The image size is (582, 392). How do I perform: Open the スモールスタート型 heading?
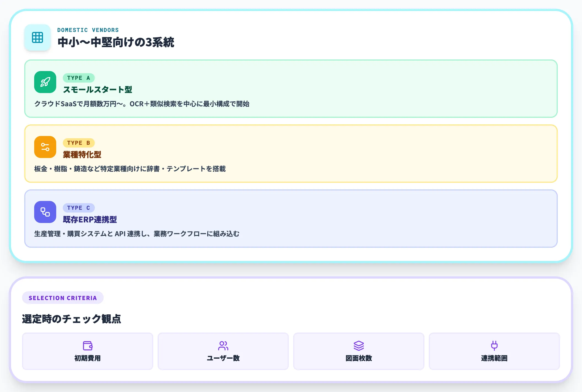click(x=98, y=90)
